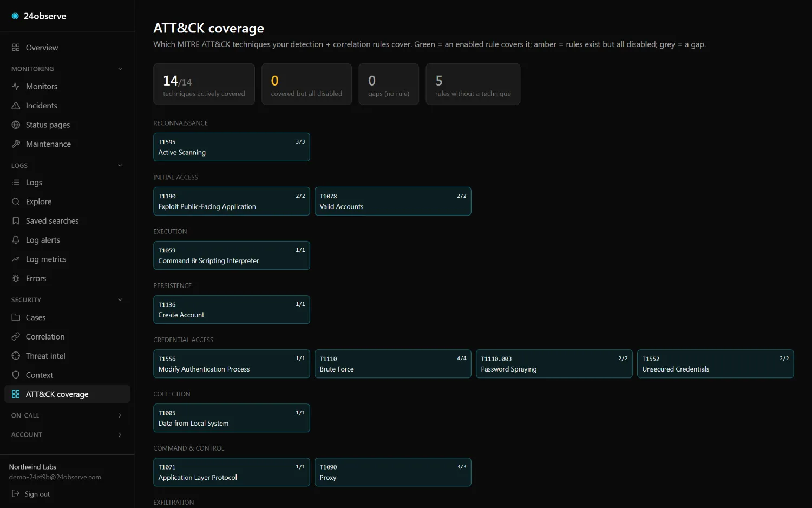The width and height of the screenshot is (812, 508).
Task: Open T1078 Valid Accounts card
Action: click(393, 201)
